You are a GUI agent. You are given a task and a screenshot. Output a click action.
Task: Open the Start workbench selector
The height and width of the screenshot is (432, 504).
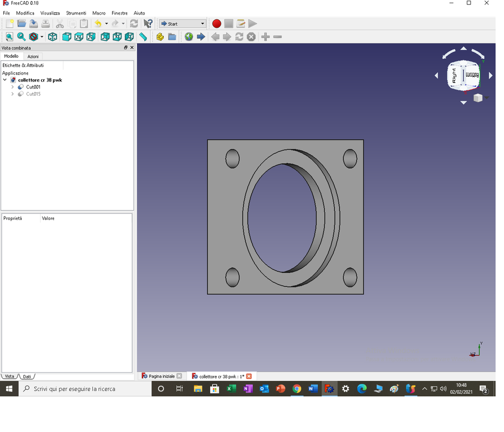tap(183, 24)
